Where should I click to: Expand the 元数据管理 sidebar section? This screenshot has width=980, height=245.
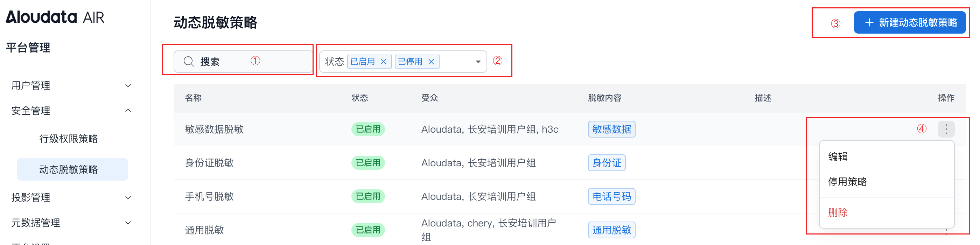(x=128, y=223)
